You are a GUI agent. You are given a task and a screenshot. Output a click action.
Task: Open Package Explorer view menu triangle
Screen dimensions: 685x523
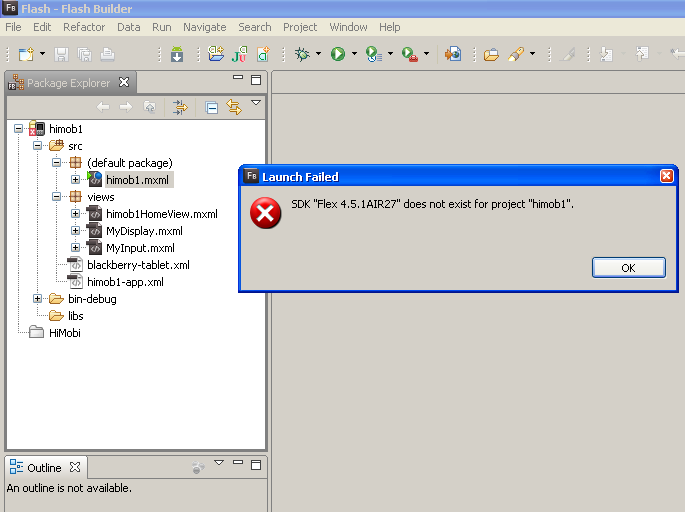[x=256, y=103]
